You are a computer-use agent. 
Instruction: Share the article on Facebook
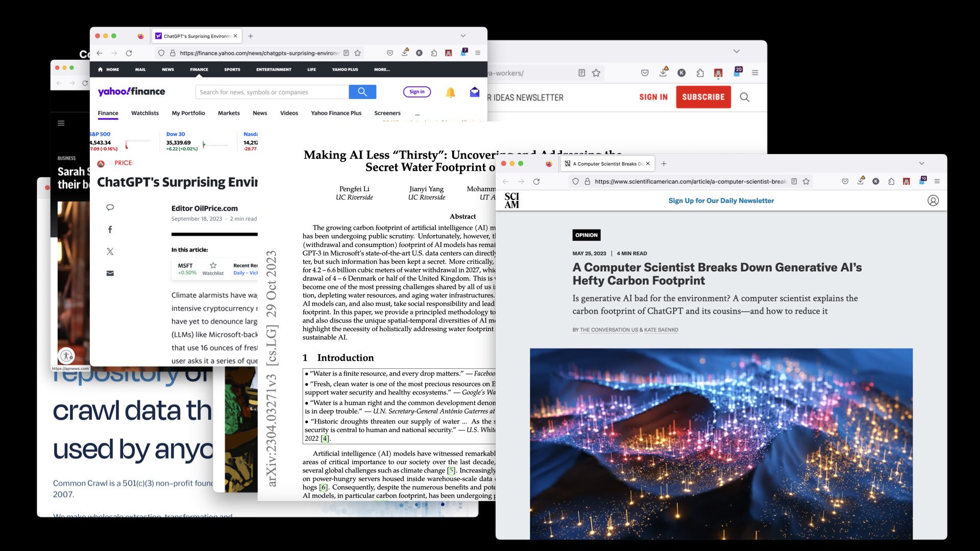click(x=110, y=230)
